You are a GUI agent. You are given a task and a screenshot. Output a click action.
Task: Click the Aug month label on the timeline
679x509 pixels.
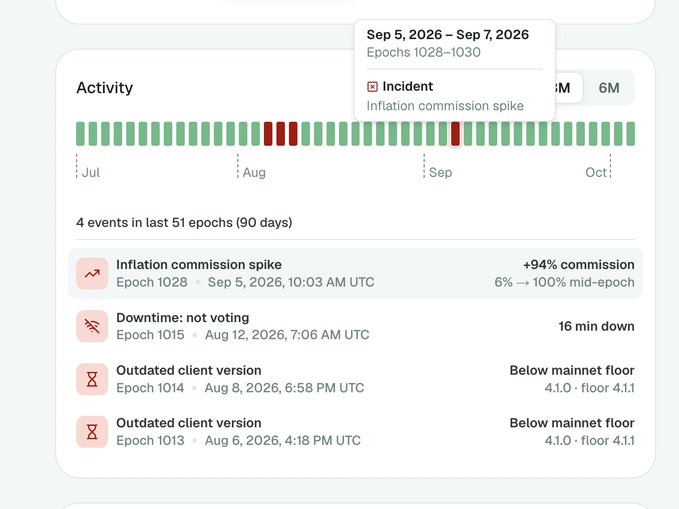254,172
